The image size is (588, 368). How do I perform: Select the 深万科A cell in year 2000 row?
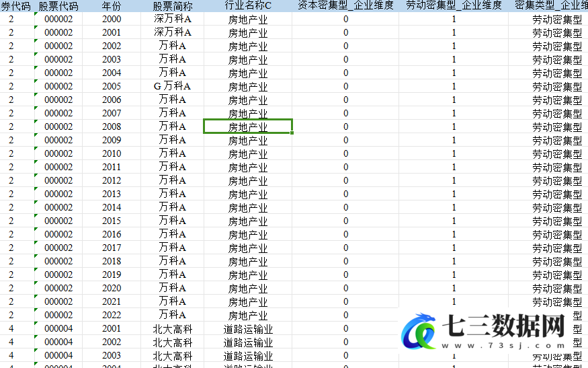pyautogui.click(x=173, y=19)
